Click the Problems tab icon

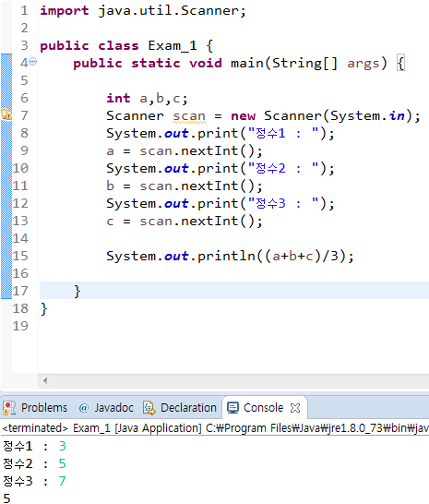(9, 408)
